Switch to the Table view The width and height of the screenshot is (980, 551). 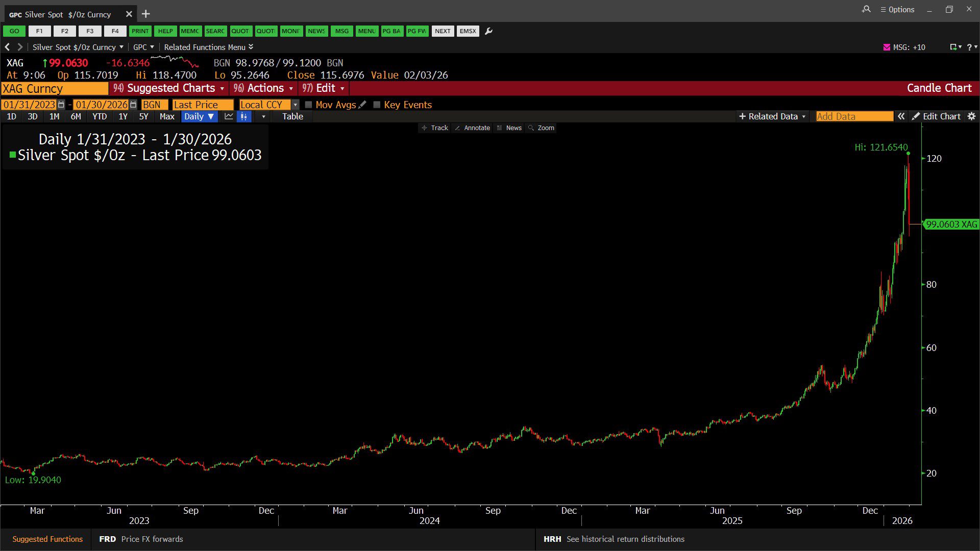coord(292,116)
